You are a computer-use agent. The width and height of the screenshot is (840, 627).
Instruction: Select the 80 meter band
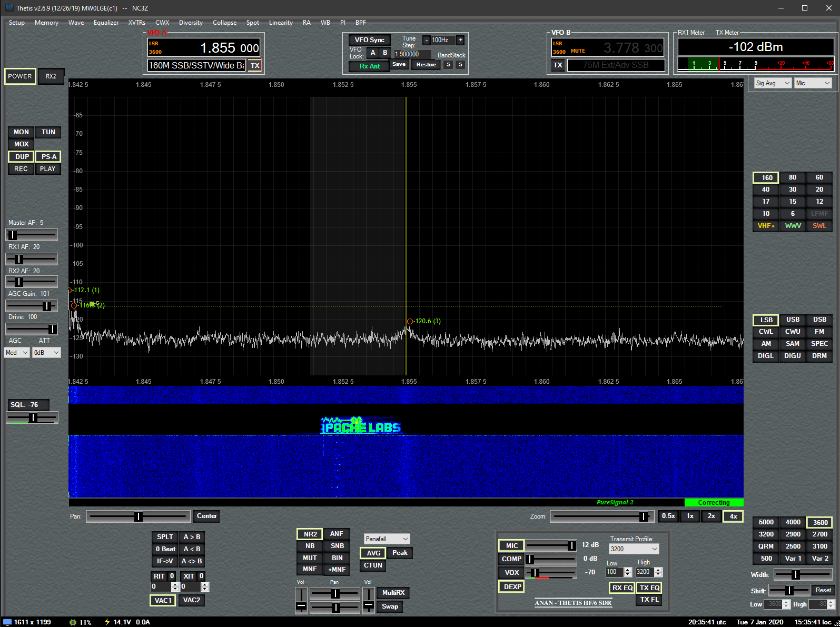point(793,178)
